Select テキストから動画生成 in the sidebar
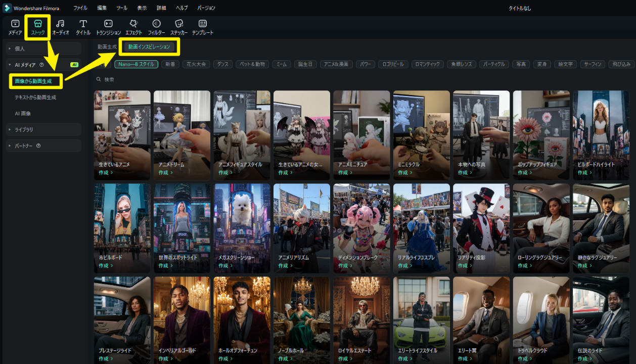 tap(35, 97)
